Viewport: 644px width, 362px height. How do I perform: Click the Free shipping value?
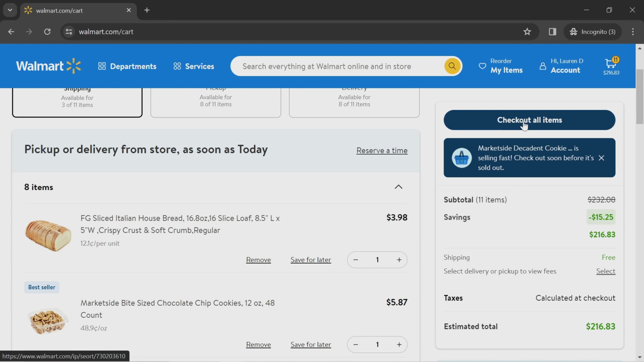[608, 257]
